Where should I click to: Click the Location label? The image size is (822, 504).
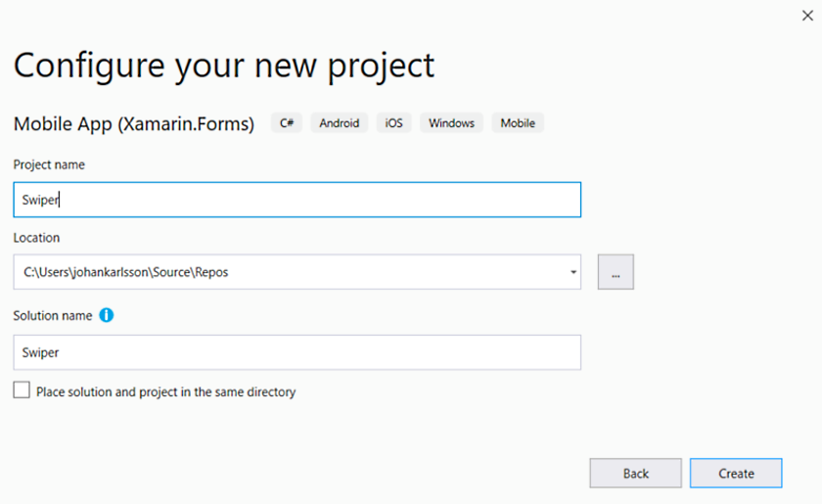pyautogui.click(x=36, y=238)
